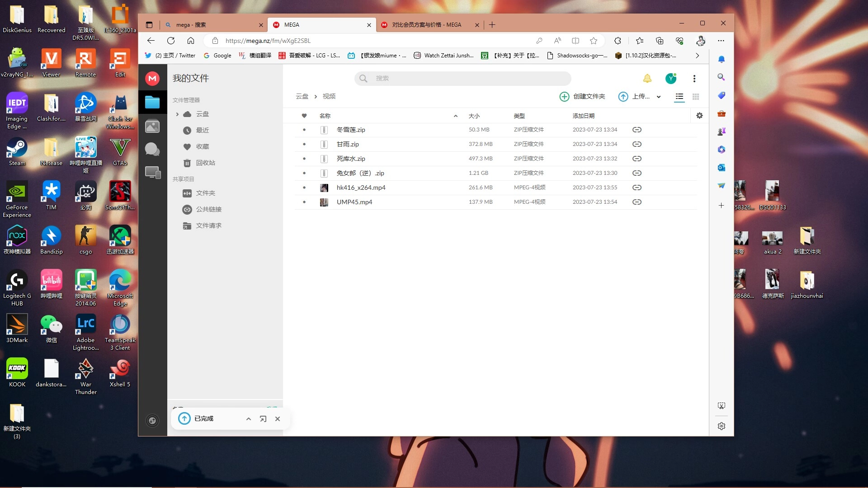Open the chat bubble icon in MEGA sidebar
The width and height of the screenshot is (868, 488).
pyautogui.click(x=152, y=149)
